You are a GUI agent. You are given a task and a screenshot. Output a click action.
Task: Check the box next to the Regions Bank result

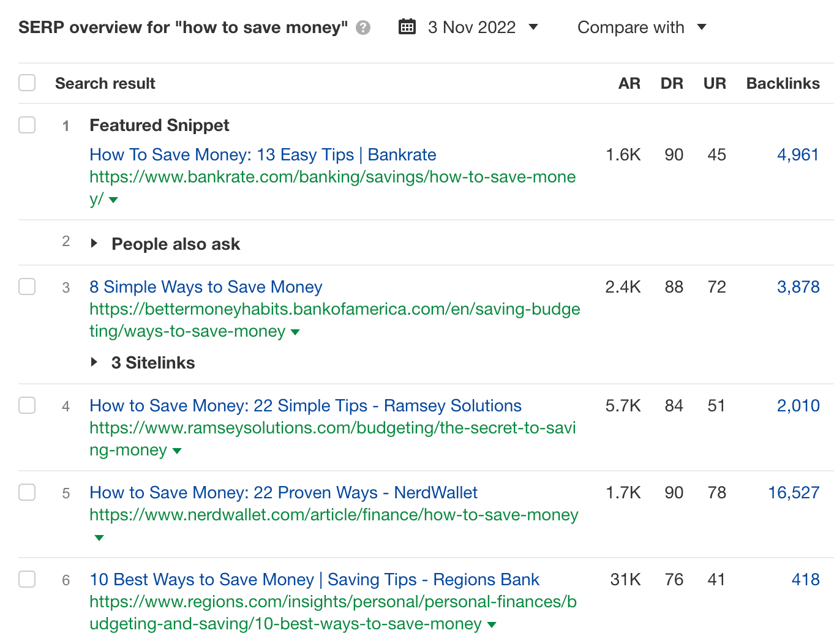27,579
